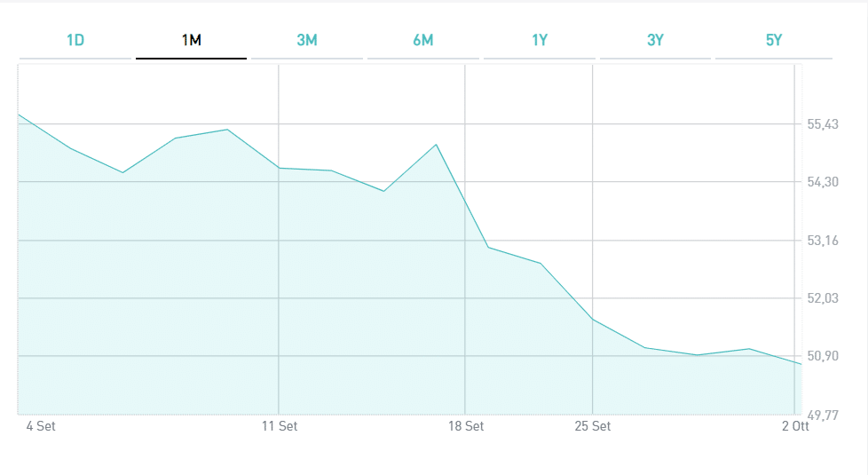868x475 pixels.
Task: Switch chart to the 1Y range
Action: [540, 40]
